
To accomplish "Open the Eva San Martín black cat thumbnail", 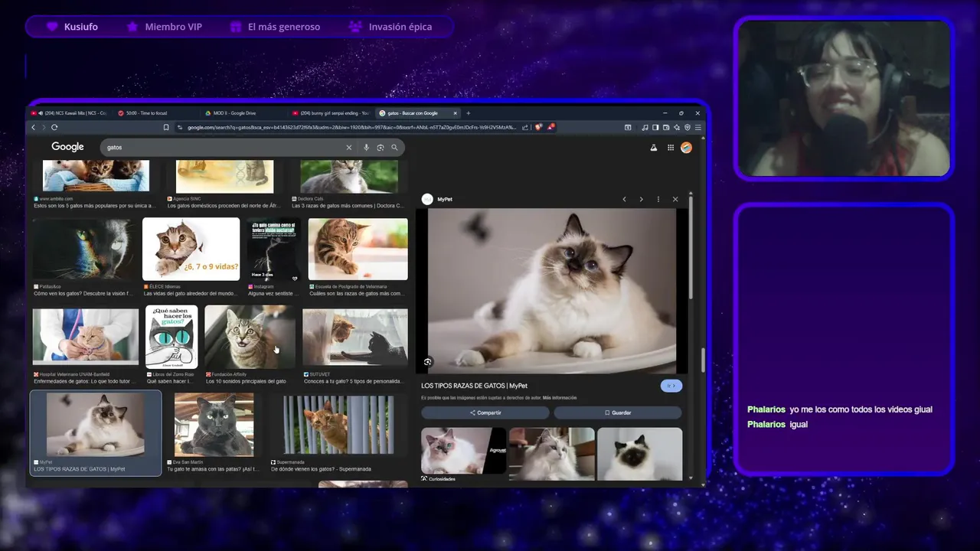I will click(x=214, y=425).
